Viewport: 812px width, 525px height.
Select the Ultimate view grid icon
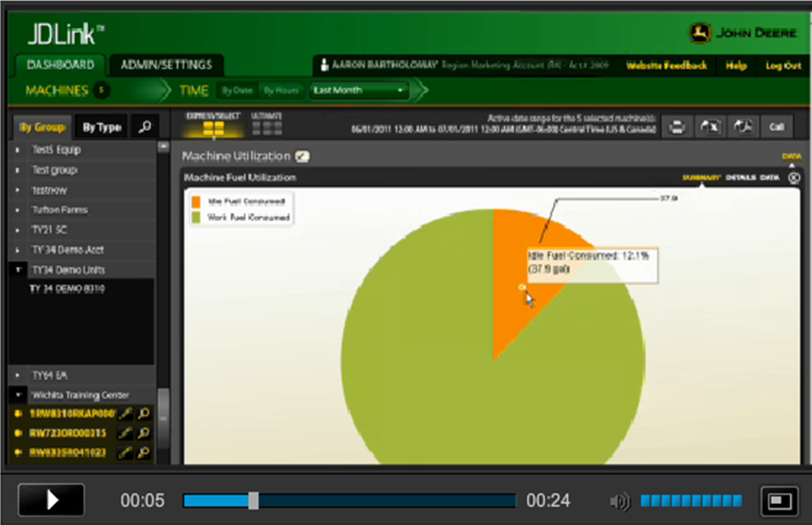click(267, 128)
